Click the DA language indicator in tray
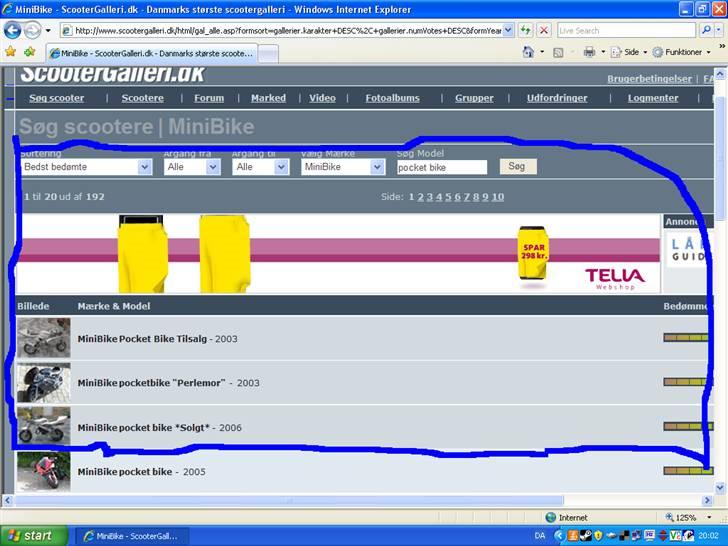The height and width of the screenshot is (546, 728). (540, 536)
